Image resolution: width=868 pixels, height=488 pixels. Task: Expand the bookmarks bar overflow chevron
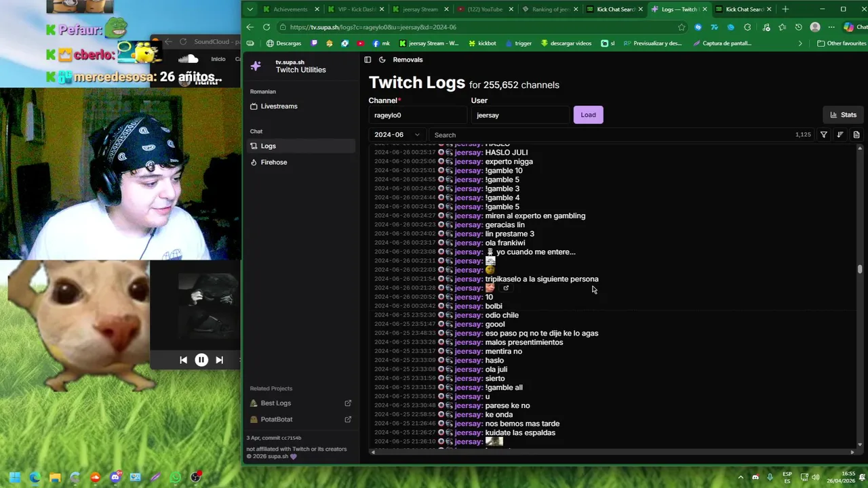[800, 43]
